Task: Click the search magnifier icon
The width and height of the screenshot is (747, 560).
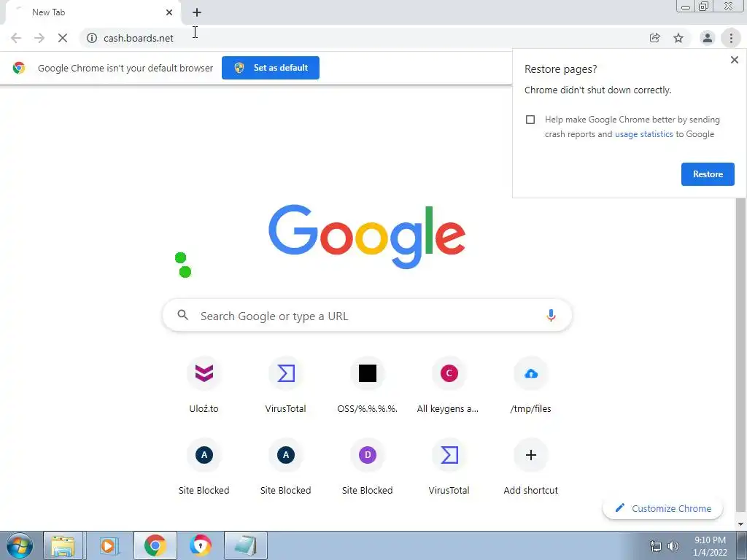Action: click(x=183, y=315)
